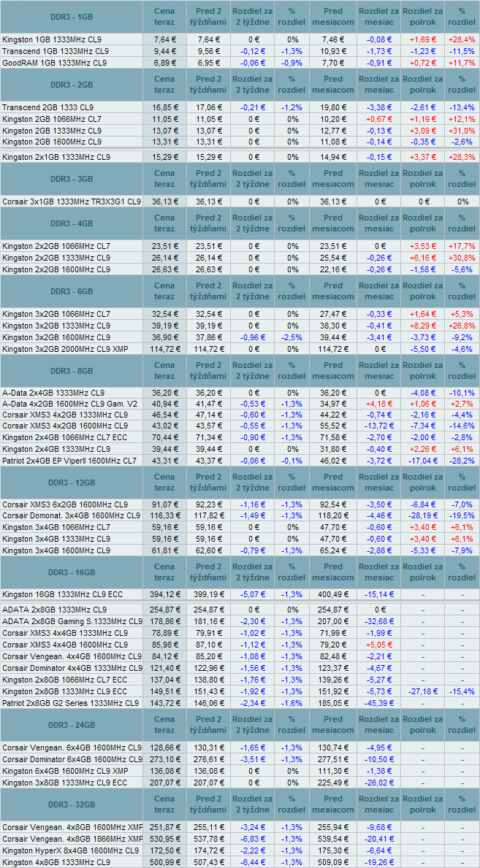480x868 pixels.
Task: Click the -5,07 € two-week difference value
Action: tap(254, 594)
